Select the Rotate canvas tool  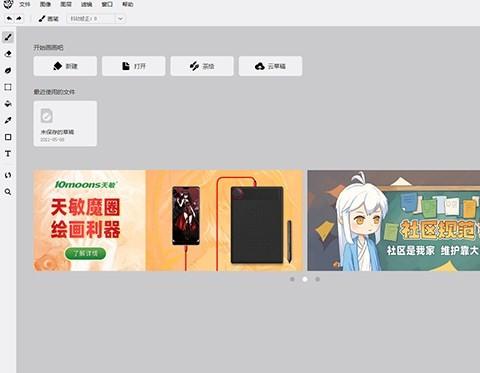8,175
